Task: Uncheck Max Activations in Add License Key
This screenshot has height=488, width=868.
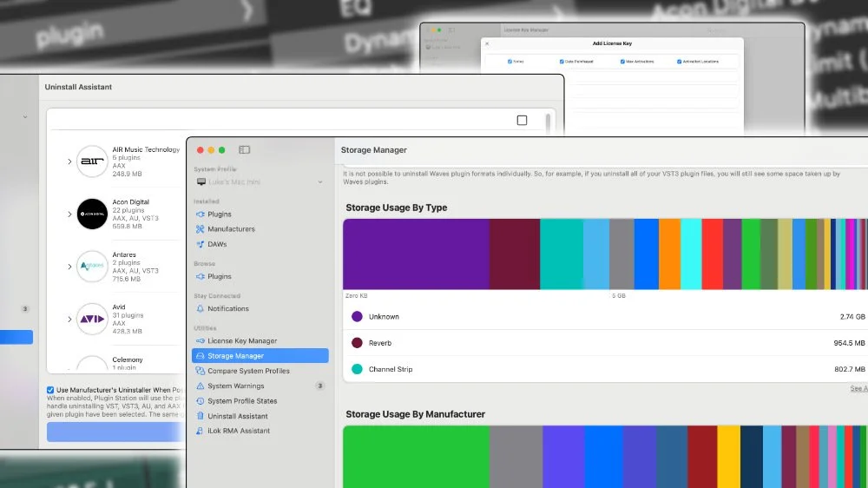Action: [622, 62]
